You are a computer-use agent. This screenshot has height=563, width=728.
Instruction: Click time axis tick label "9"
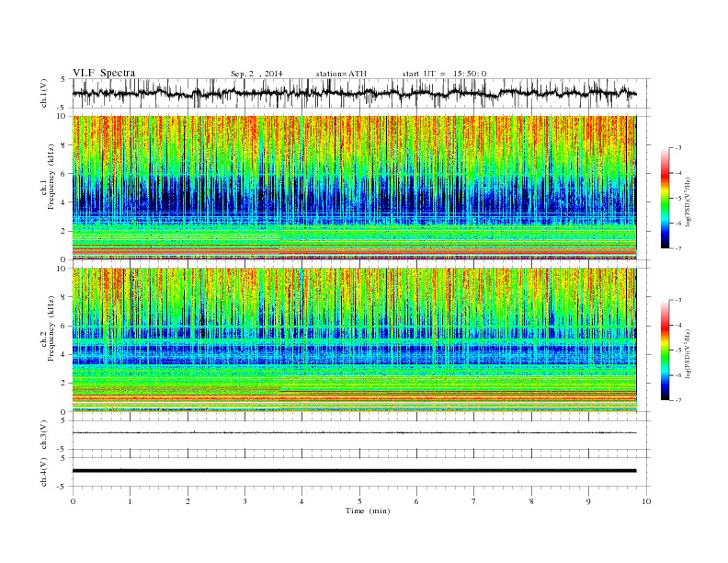click(588, 501)
